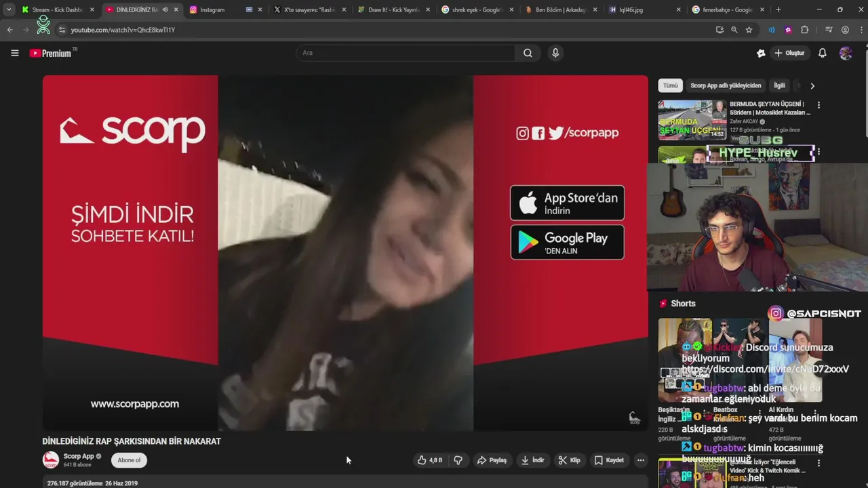Open the Scorp App channel name link
Screen dimensions: 868x488
79,456
